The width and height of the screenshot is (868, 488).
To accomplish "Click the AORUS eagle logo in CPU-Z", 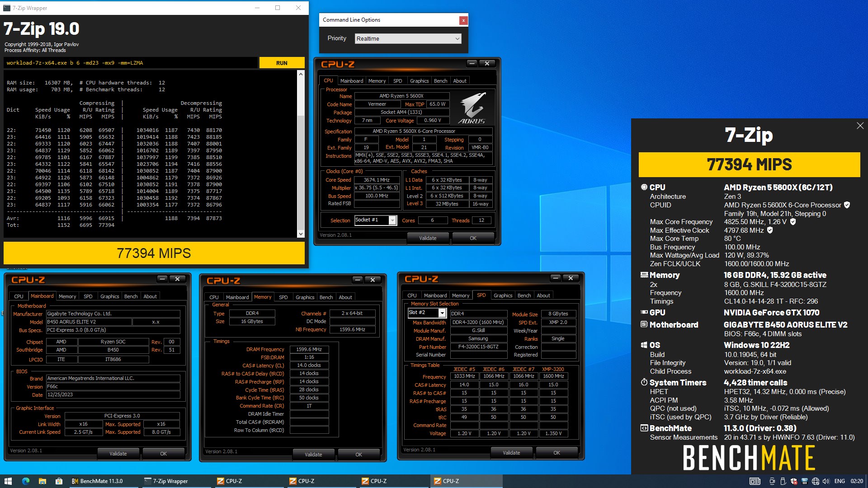I will point(472,108).
